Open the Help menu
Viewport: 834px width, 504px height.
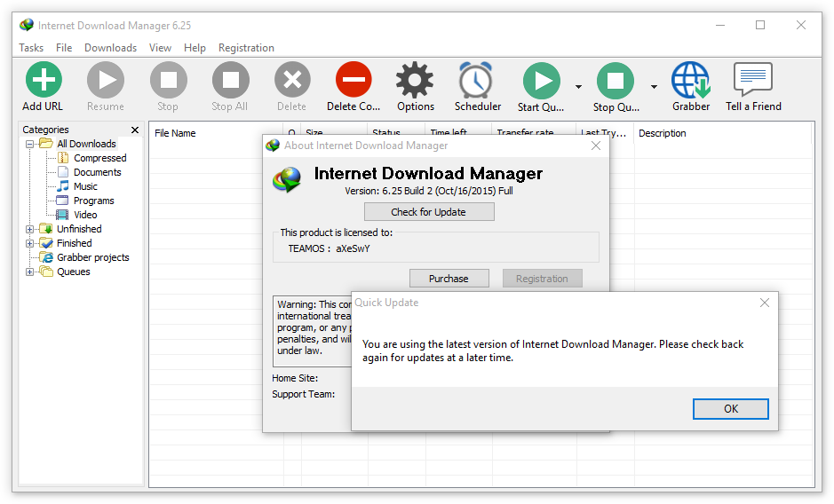(195, 48)
